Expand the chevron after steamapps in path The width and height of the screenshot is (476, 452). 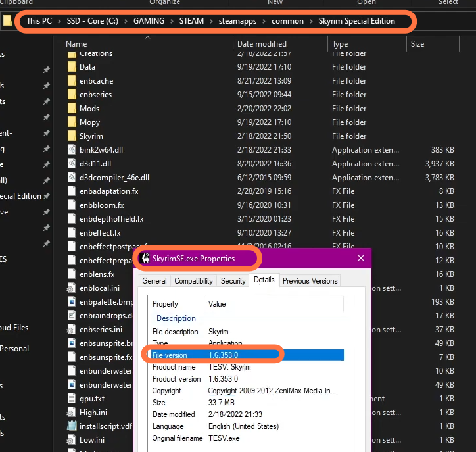pyautogui.click(x=264, y=21)
